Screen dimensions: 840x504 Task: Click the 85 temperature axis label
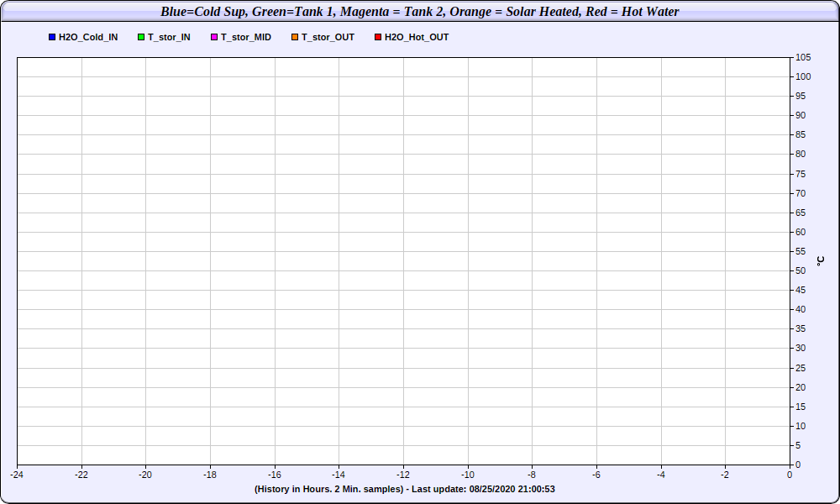pyautogui.click(x=801, y=134)
